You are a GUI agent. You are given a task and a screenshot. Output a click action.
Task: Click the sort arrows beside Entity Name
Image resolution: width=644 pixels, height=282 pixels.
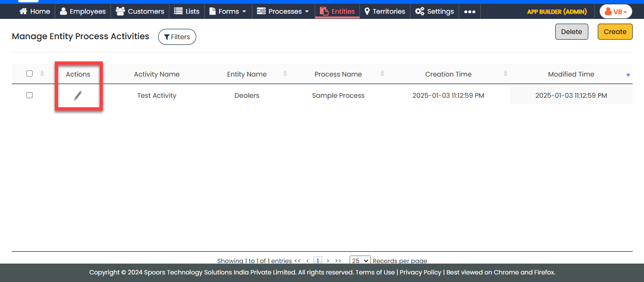285,74
